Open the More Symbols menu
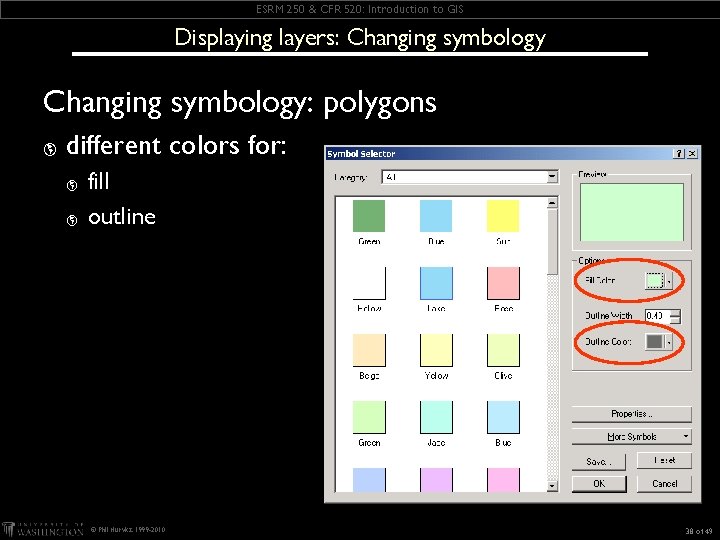Image resolution: width=720 pixels, height=540 pixels. 631,437
